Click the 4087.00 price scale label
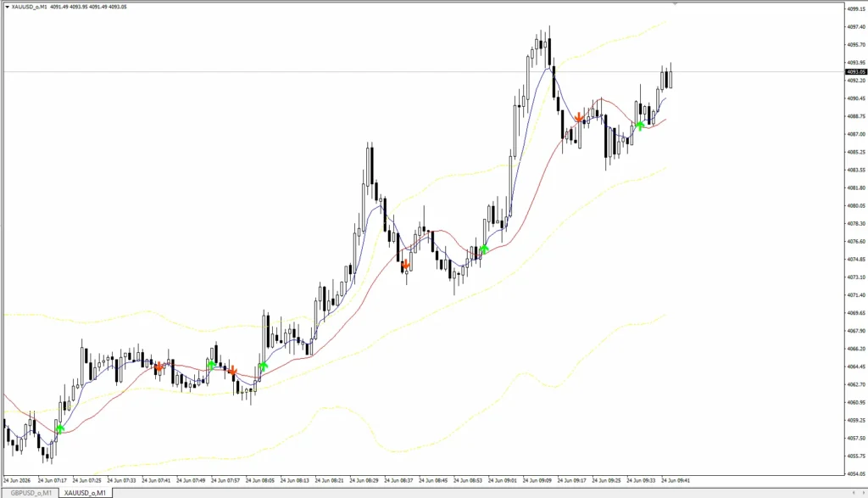The height and width of the screenshot is (498, 868). 856,134
